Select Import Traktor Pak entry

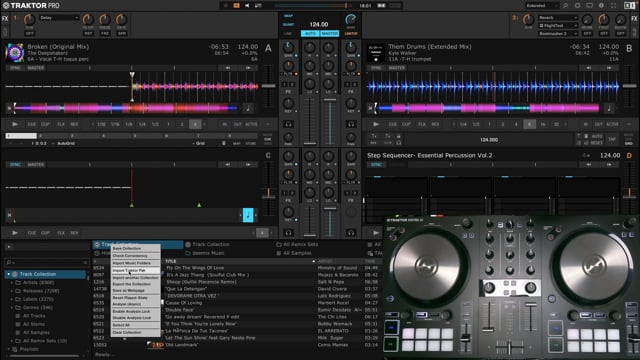(x=136, y=271)
